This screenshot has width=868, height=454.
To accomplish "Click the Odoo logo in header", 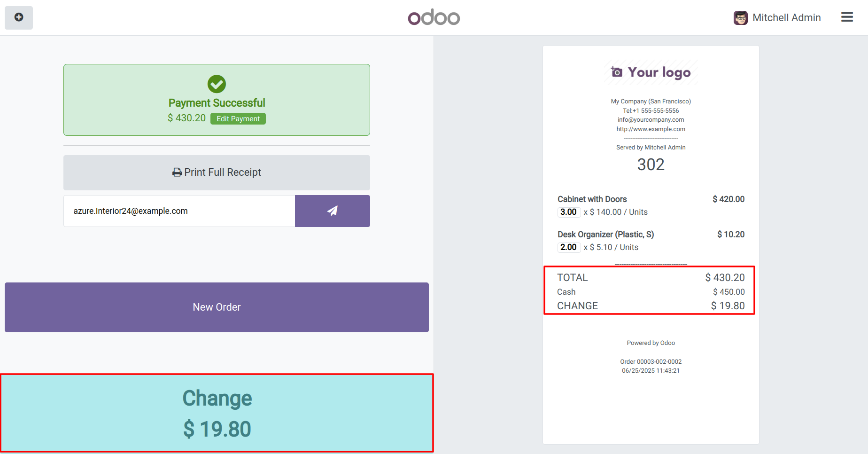I will click(434, 18).
